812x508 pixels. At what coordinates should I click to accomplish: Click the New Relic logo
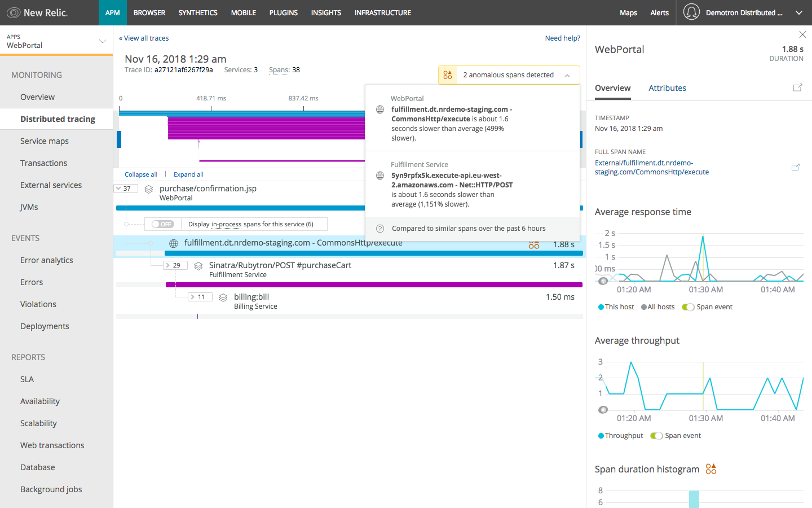tap(37, 12)
